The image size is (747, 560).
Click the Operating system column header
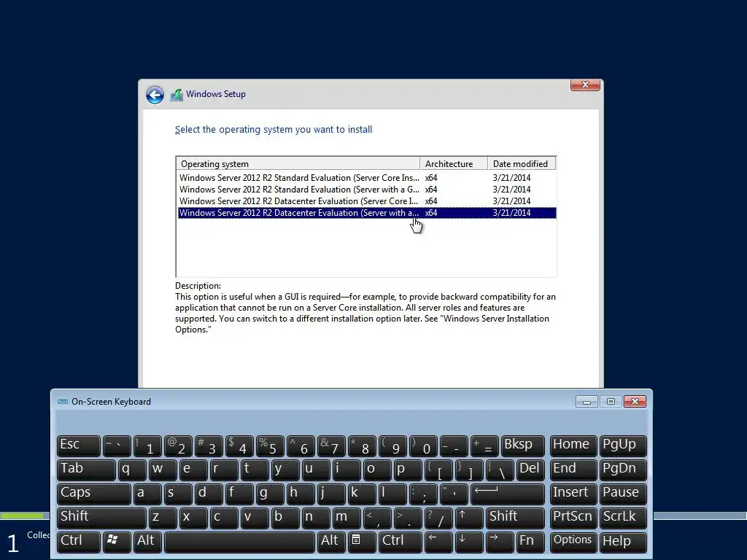click(298, 164)
